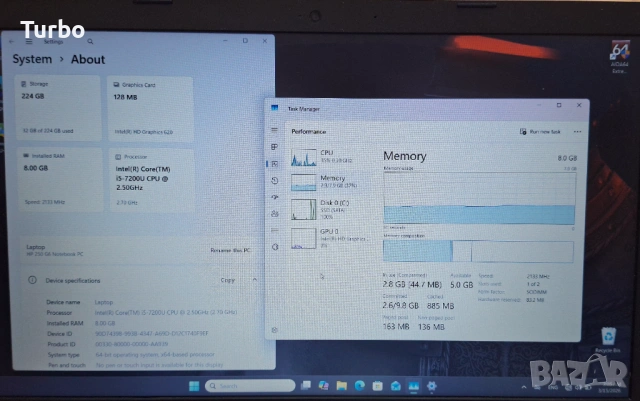Switch to Settings gear taskbar icon
This screenshot has width=640, height=401.
pyautogui.click(x=431, y=385)
